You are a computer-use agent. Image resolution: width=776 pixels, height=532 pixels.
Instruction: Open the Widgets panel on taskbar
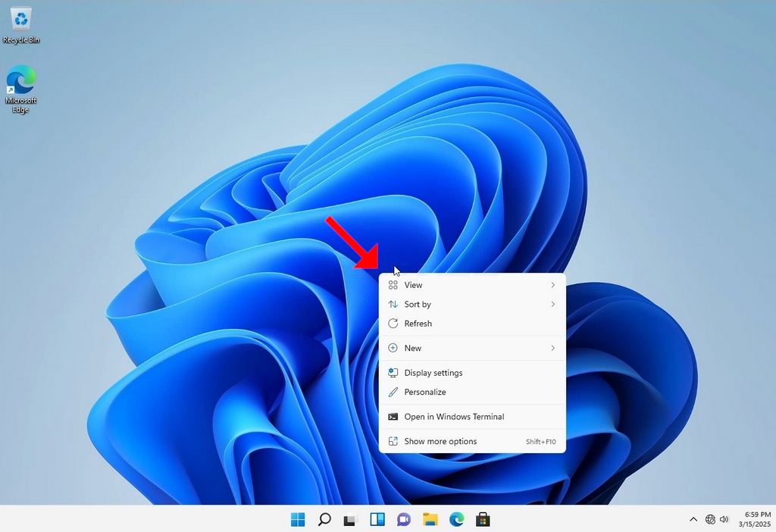pyautogui.click(x=377, y=519)
